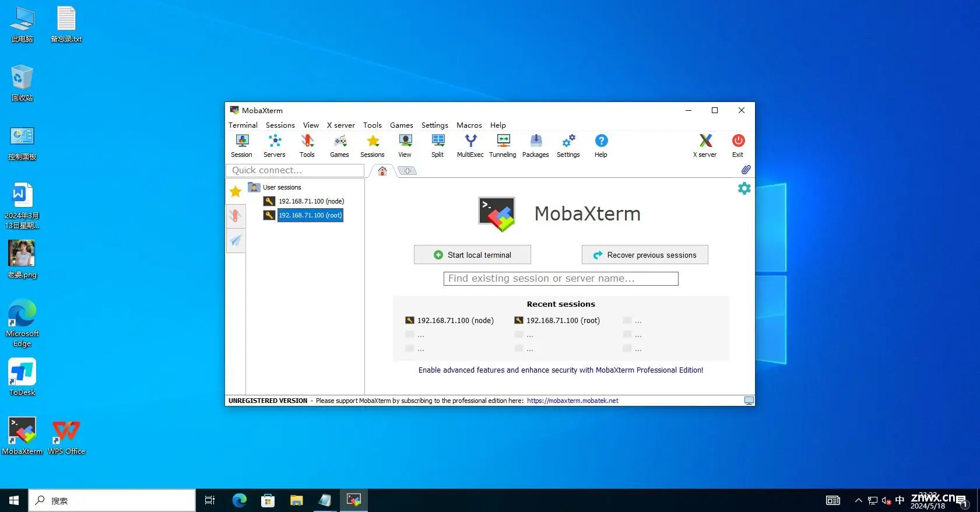Open the Help question mark toolbar icon
The height and width of the screenshot is (512, 980).
[x=601, y=146]
